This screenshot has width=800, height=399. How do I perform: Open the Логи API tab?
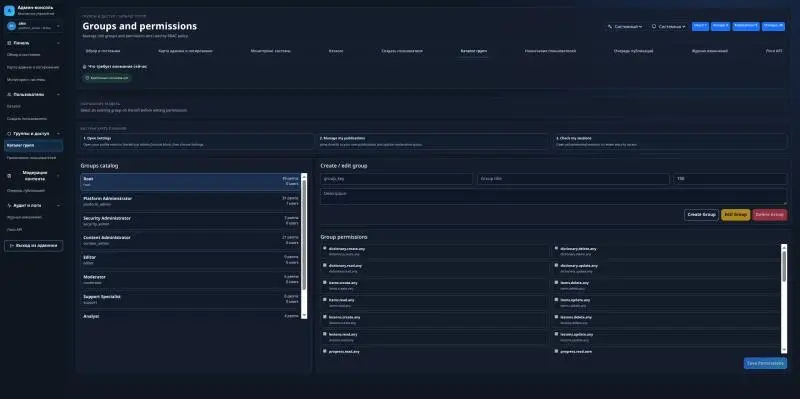tap(774, 51)
